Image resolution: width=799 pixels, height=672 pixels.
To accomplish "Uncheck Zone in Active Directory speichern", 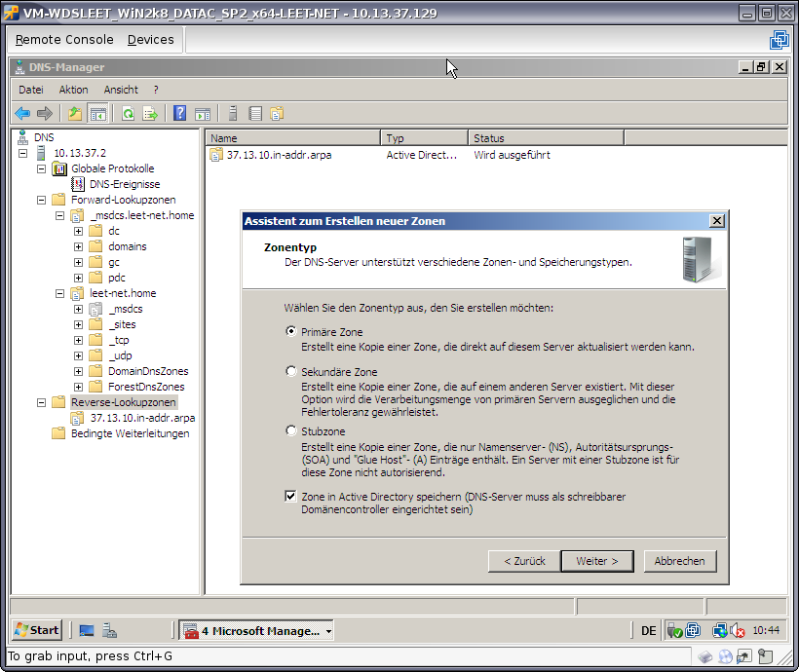I will [x=291, y=496].
